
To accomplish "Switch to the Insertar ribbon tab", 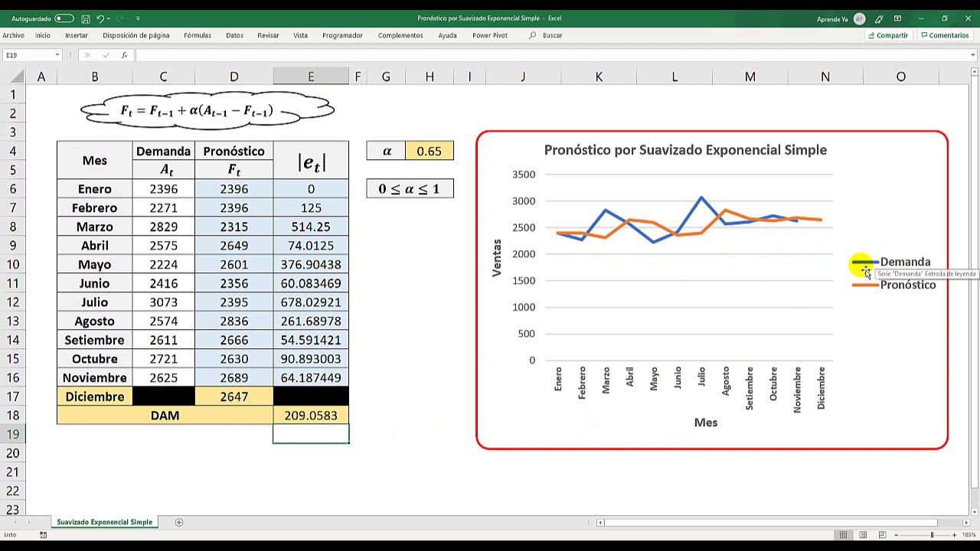I will tap(77, 35).
